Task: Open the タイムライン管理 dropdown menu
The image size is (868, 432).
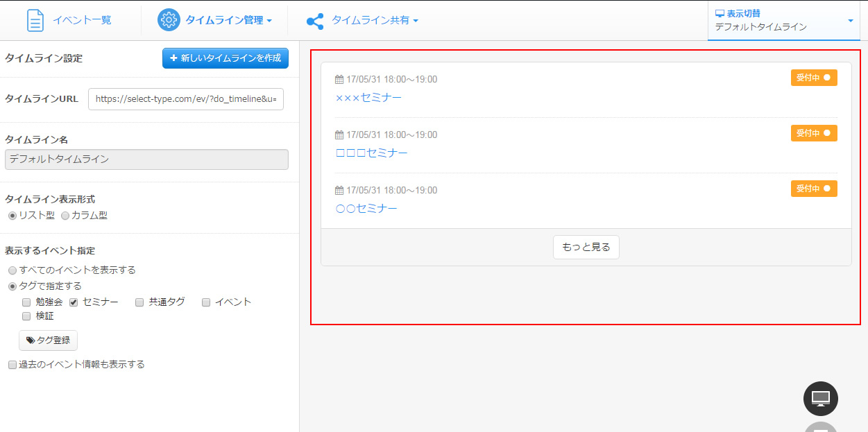Action: point(228,21)
